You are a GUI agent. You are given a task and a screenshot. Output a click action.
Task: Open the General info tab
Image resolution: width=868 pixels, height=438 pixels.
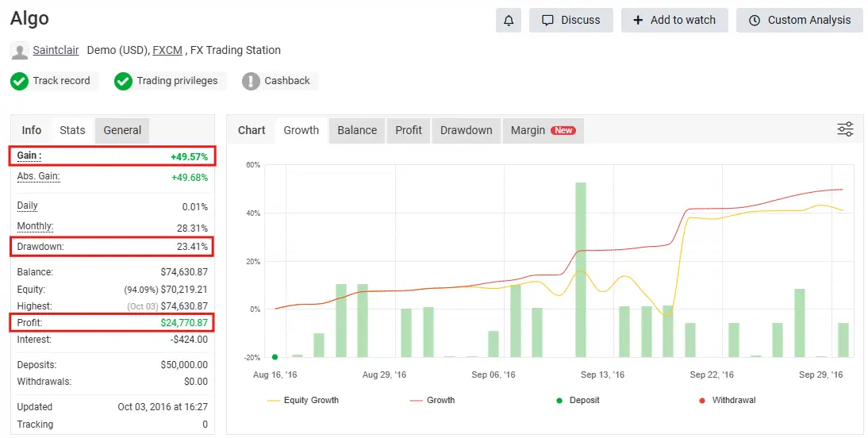pos(122,130)
